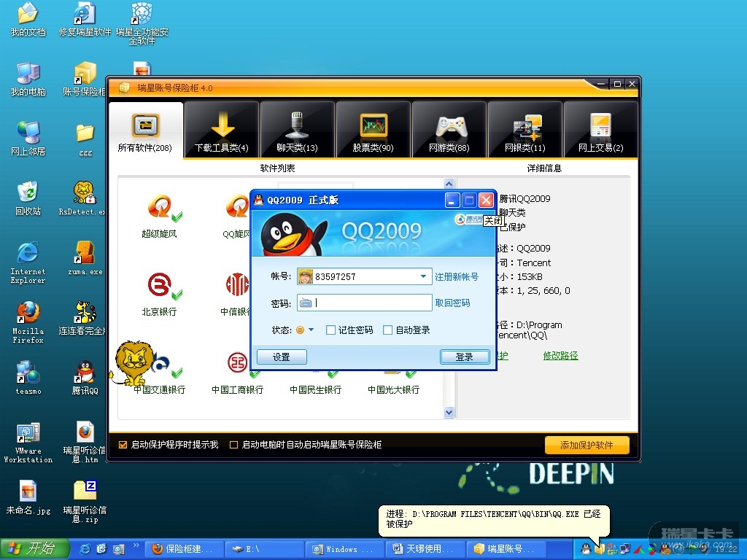Viewport: 747px width, 560px height.
Task: Select 腾讯QQ desktop shortcut
Action: click(x=85, y=378)
